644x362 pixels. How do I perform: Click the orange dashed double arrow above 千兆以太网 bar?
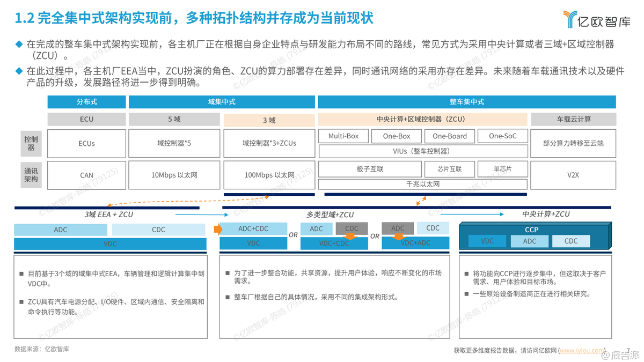coord(422,201)
